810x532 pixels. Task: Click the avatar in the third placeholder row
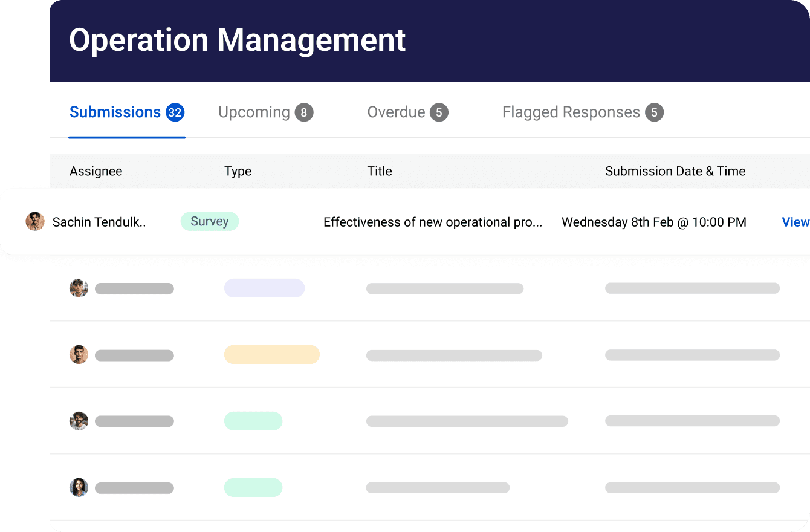click(x=79, y=421)
